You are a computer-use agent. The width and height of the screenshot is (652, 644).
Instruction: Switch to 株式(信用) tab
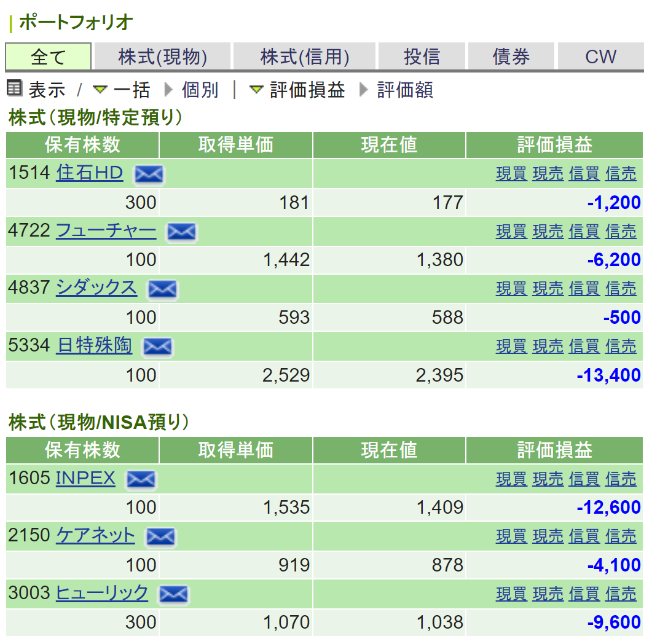click(x=305, y=57)
